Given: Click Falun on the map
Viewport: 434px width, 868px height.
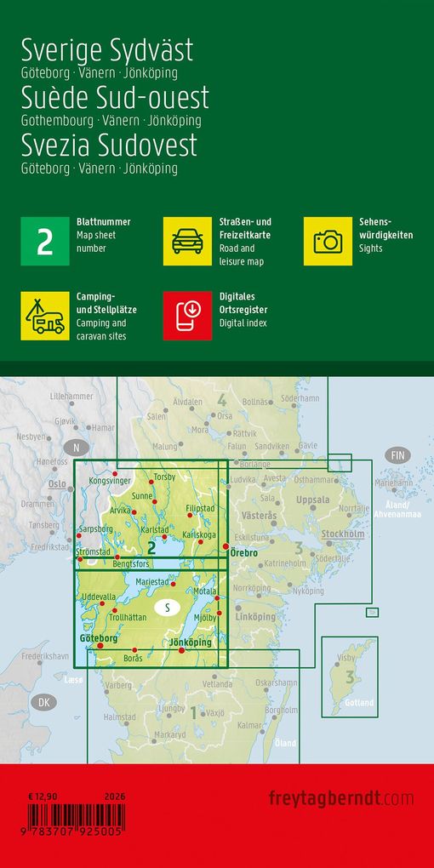Looking at the screenshot, I should (x=237, y=446).
